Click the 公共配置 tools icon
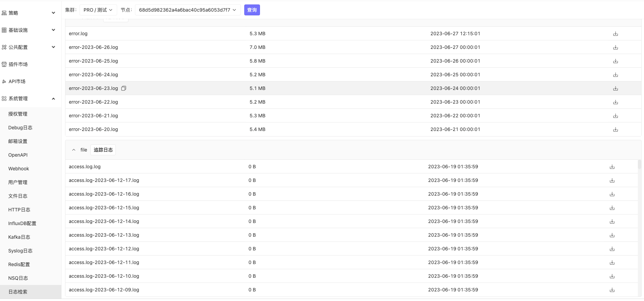 click(4, 47)
